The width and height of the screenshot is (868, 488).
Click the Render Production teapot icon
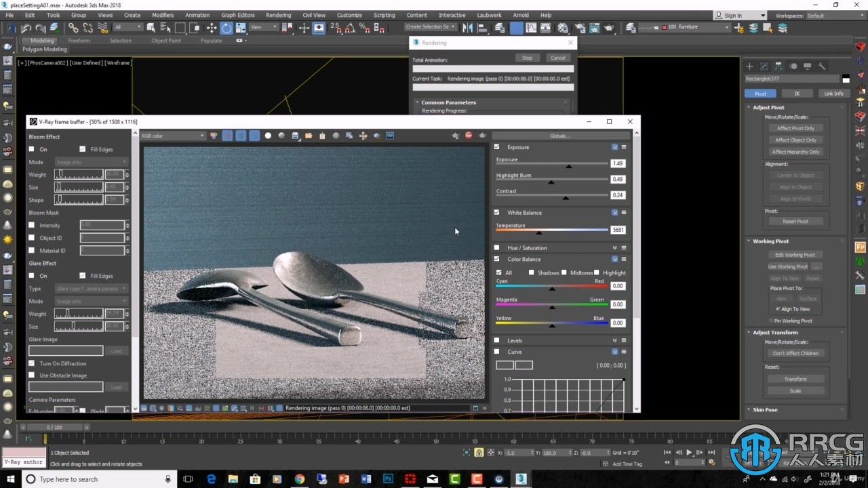(609, 28)
